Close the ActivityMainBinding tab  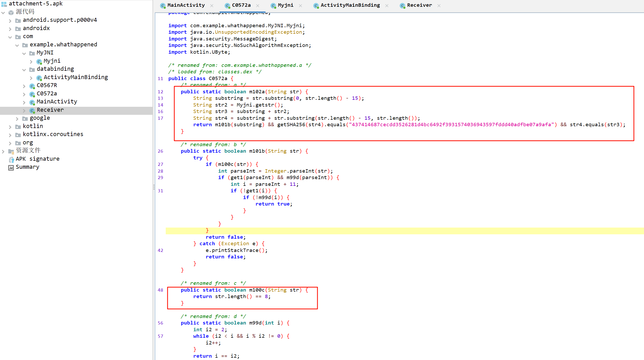pos(387,5)
